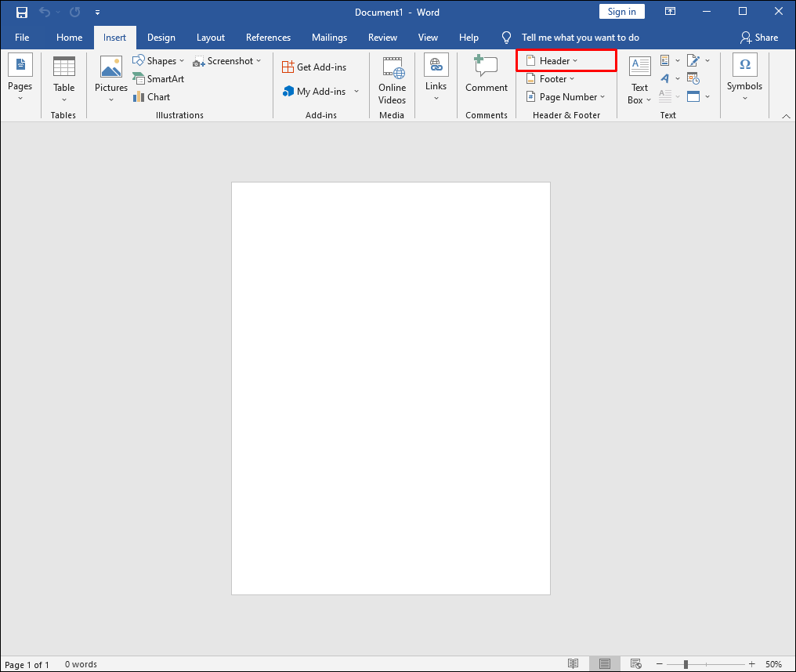
Task: Add a Signature Line
Action: click(x=693, y=60)
